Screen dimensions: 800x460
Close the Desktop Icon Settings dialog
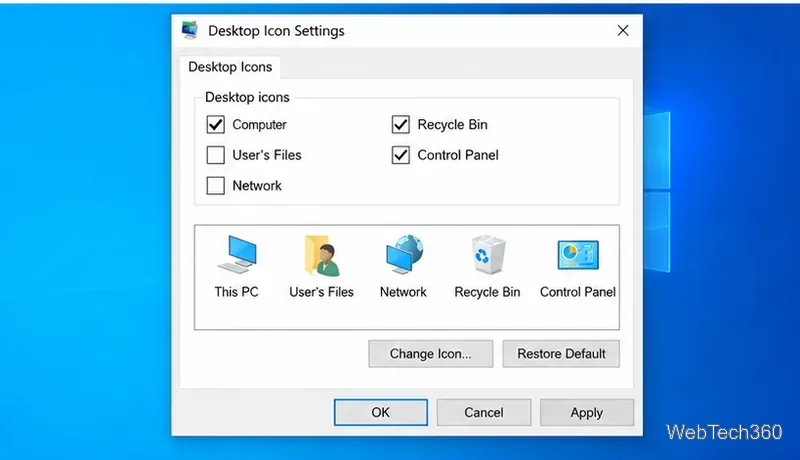[x=623, y=31]
